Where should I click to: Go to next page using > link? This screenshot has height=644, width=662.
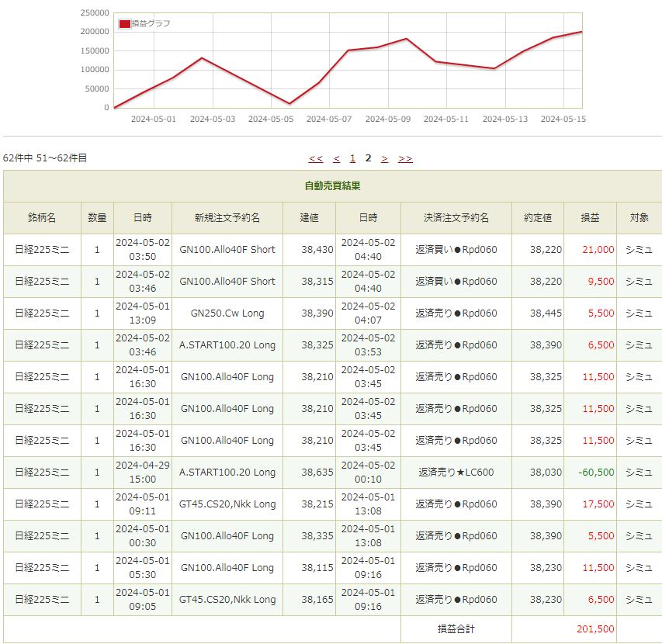pos(384,158)
